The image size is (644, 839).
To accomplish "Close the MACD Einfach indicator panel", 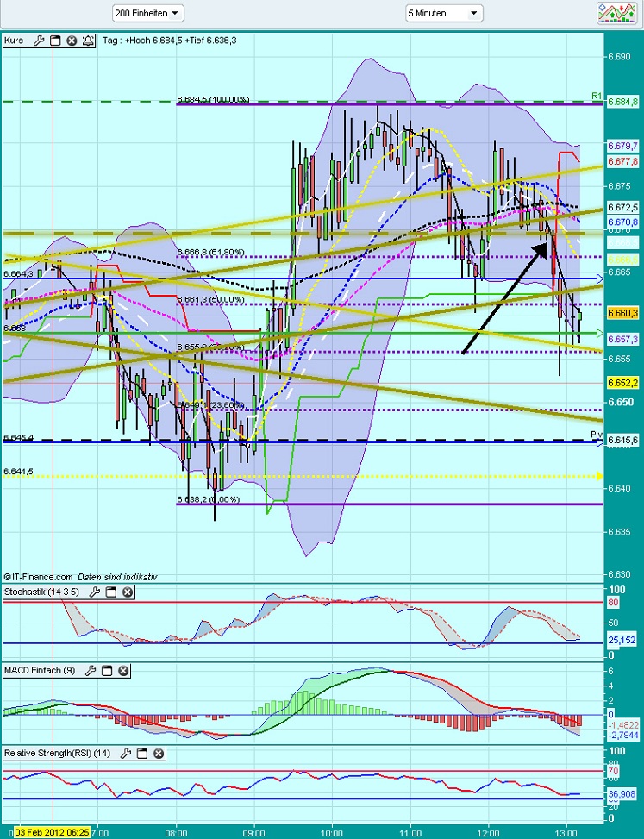I will point(123,671).
